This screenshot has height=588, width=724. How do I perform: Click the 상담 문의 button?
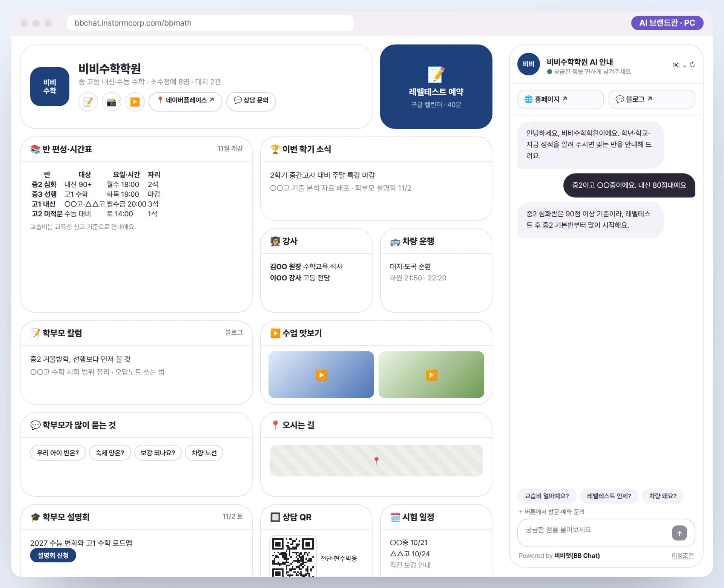click(x=251, y=102)
